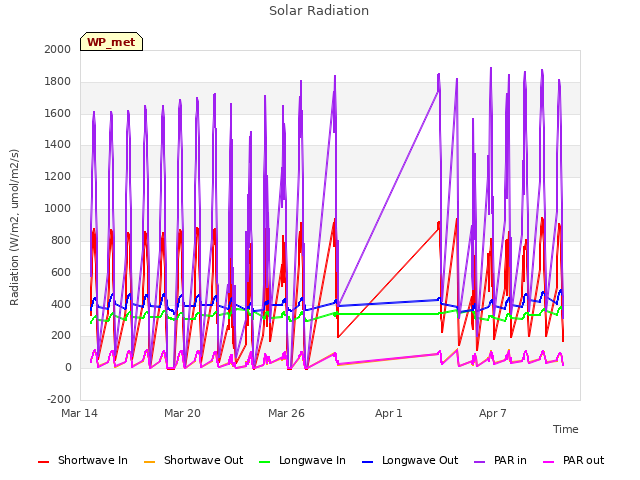Toggle Shortwave In legend entry
The image size is (640, 480).
(82, 460)
